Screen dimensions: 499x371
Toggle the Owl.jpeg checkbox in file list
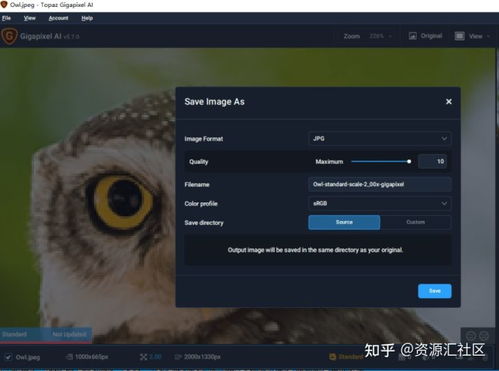[8, 357]
